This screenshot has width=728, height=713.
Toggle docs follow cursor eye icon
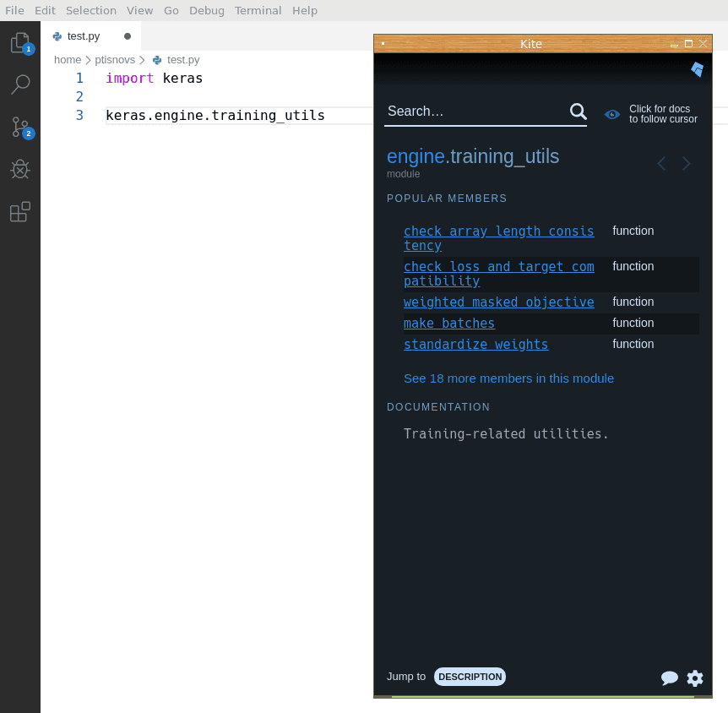612,114
